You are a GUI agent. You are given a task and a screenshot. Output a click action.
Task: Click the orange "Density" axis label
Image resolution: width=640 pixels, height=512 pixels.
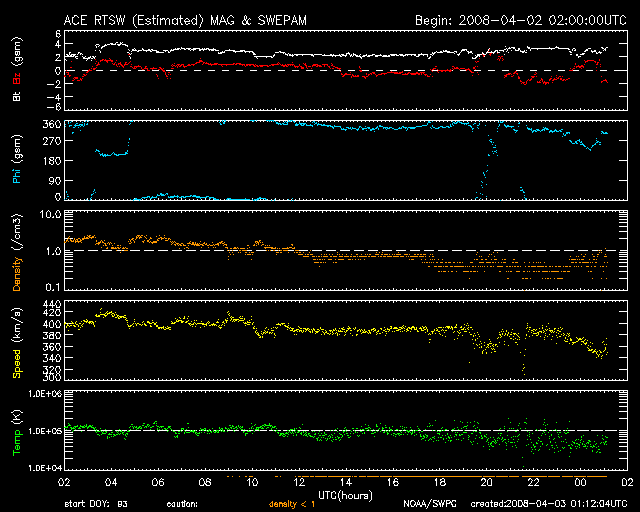coord(17,274)
